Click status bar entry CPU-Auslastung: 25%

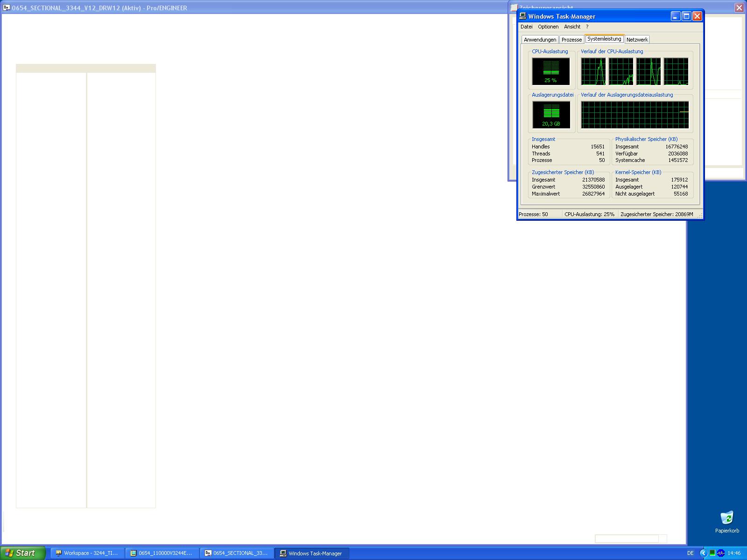point(590,214)
